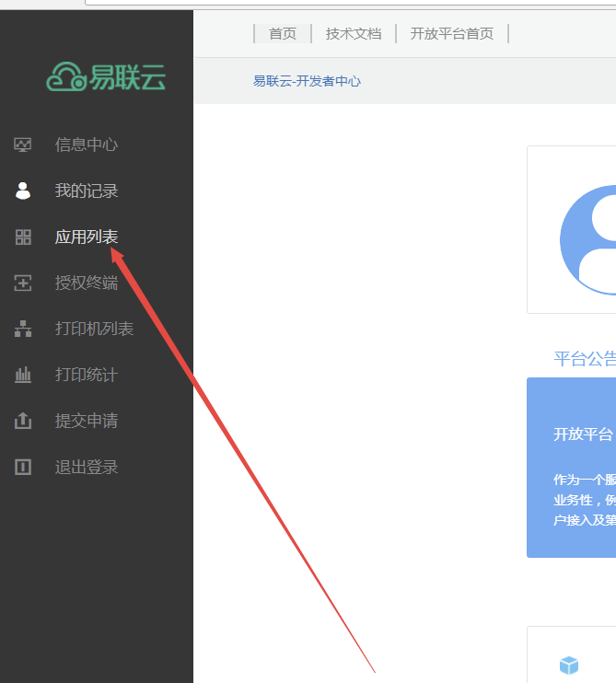Click the network icon beside 打印机列表
Viewport: 616px width, 683px height.
click(23, 329)
